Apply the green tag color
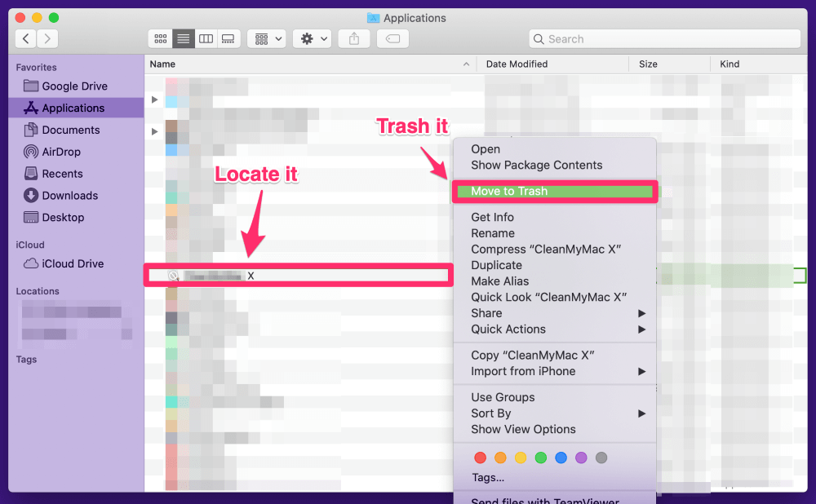The width and height of the screenshot is (816, 504). pos(541,458)
